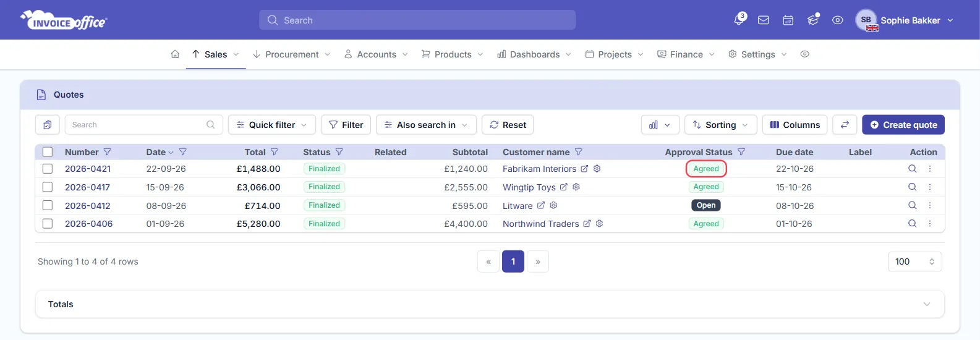Open Northwind Traders external link icon
Screen dimensions: 980x340
[x=587, y=224]
